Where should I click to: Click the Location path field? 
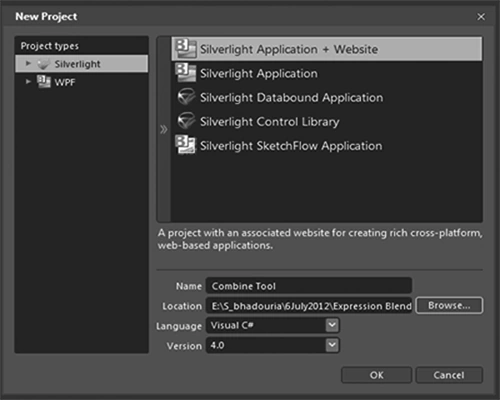tap(309, 306)
